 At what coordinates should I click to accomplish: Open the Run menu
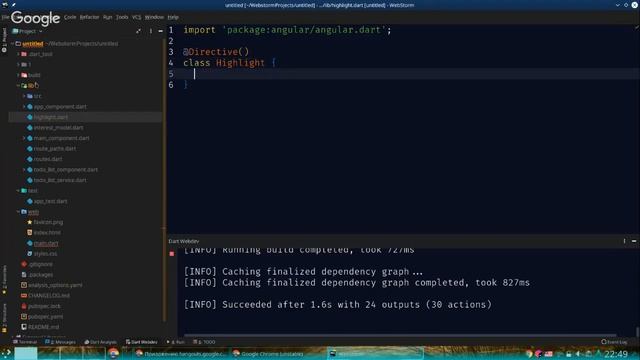(107, 17)
